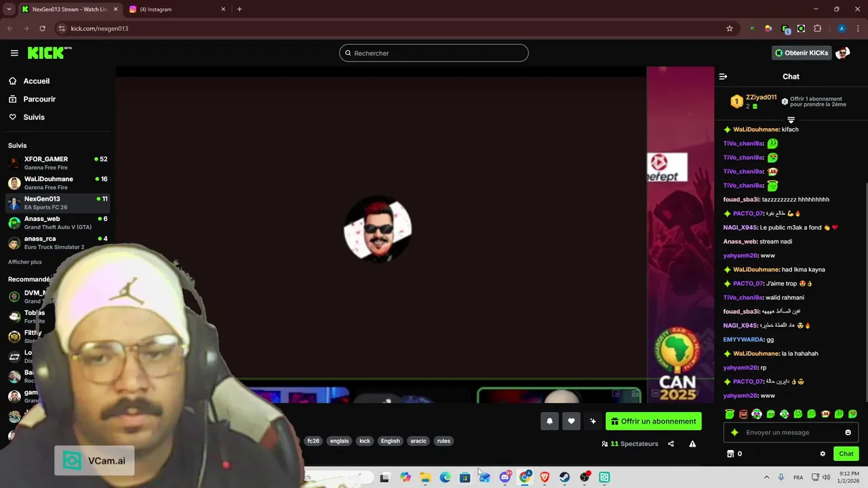The width and height of the screenshot is (868, 488).
Task: Reload the page
Action: click(42, 28)
